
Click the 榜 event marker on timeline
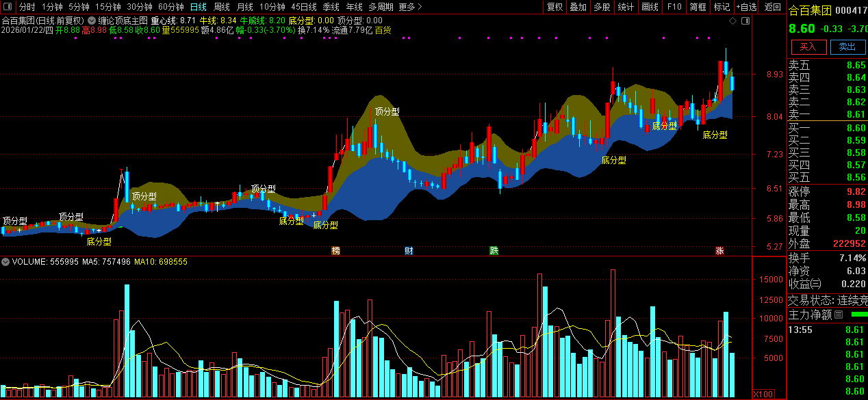[x=335, y=250]
